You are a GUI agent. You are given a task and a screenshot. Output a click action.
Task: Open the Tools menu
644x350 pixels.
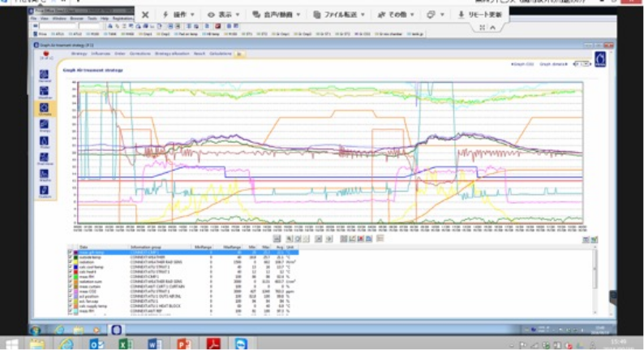point(92,19)
